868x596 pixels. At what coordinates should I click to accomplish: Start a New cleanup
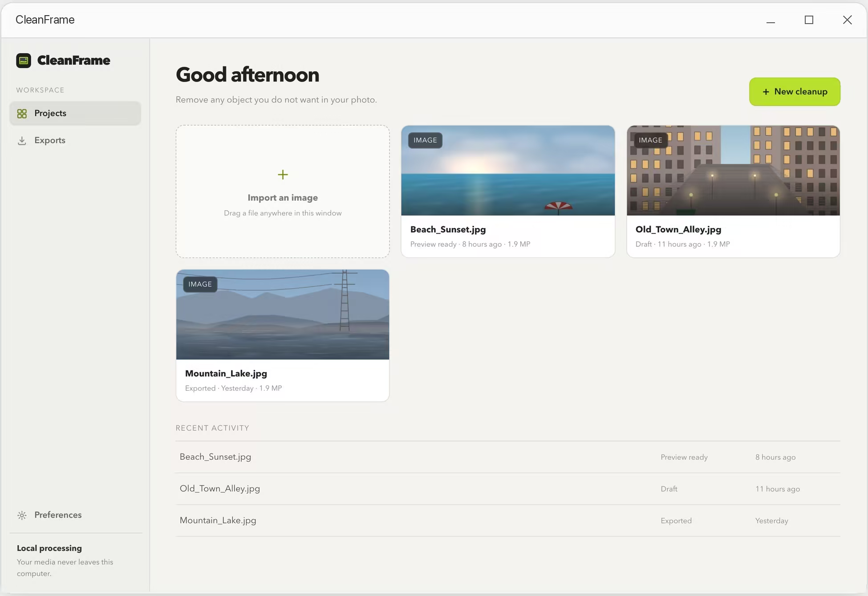tap(795, 92)
